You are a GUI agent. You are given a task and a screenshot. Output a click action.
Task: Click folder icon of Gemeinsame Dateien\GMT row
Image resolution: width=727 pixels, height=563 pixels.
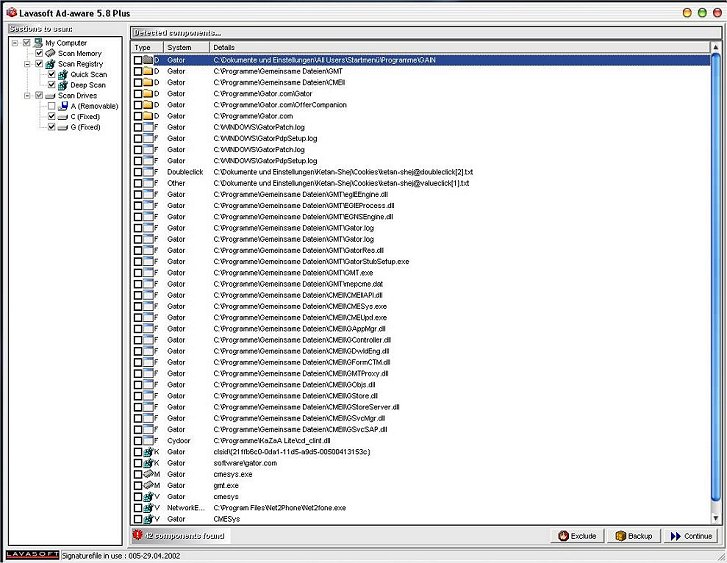(x=148, y=71)
